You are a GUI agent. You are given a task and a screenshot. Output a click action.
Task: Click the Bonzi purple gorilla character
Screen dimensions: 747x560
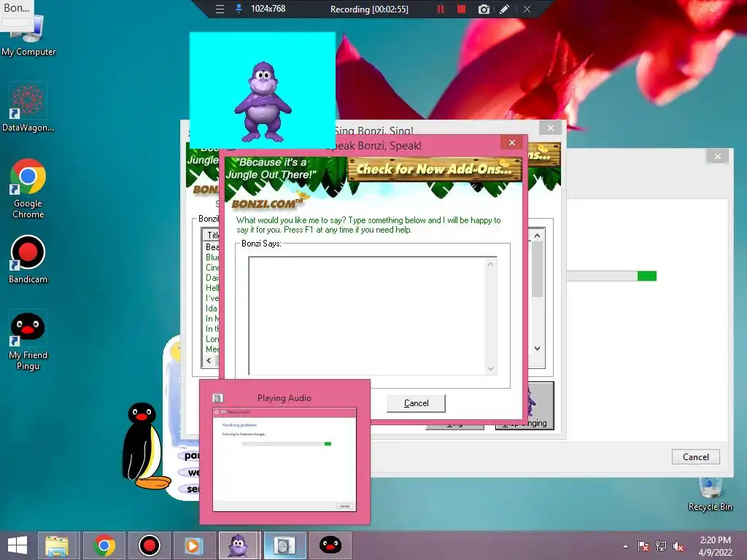(263, 101)
